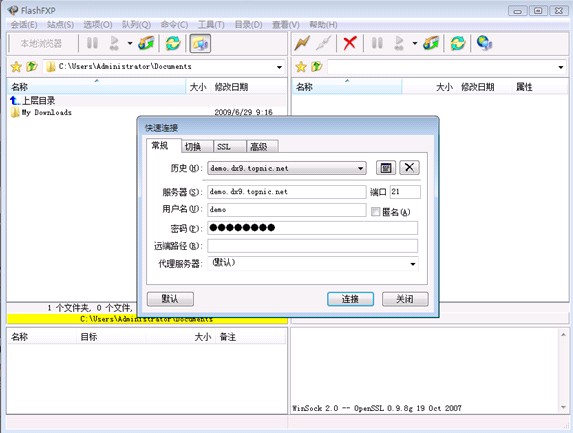Click the delete history X button
Viewport: 573px width, 433px height.
click(x=409, y=168)
